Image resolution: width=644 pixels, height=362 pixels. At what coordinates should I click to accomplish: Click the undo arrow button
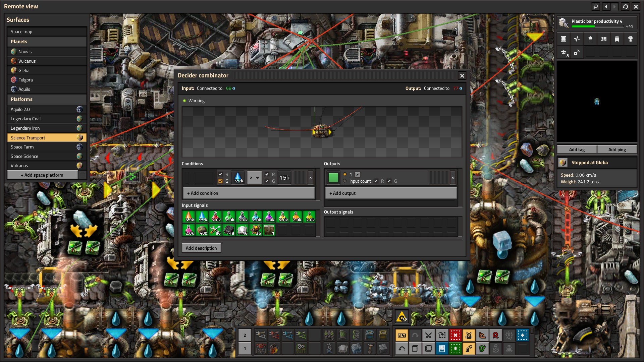coord(401,349)
